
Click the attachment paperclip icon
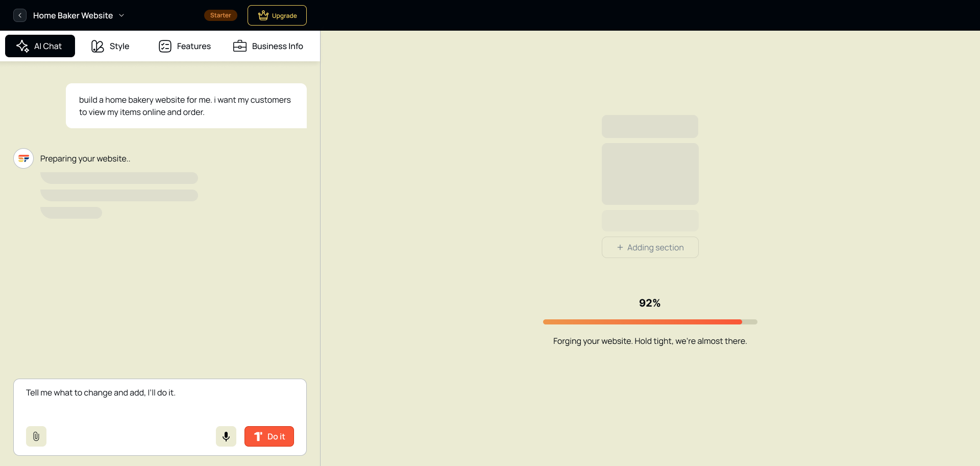tap(36, 436)
